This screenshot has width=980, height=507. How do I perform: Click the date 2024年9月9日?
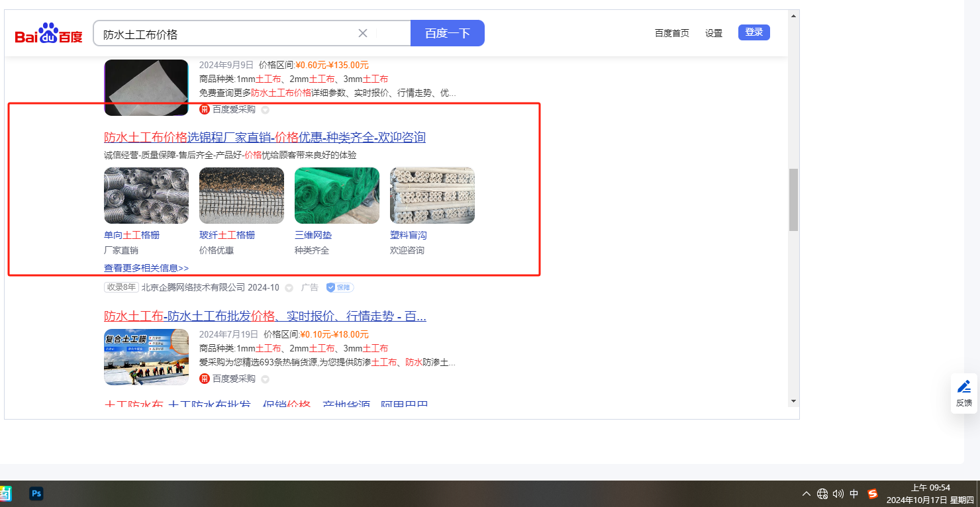[226, 65]
